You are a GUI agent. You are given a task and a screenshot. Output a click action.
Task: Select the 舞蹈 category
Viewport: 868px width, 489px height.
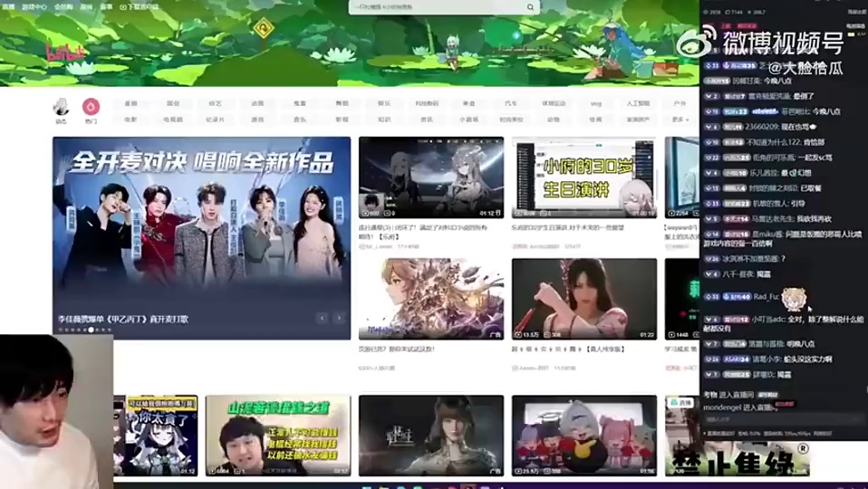[342, 103]
